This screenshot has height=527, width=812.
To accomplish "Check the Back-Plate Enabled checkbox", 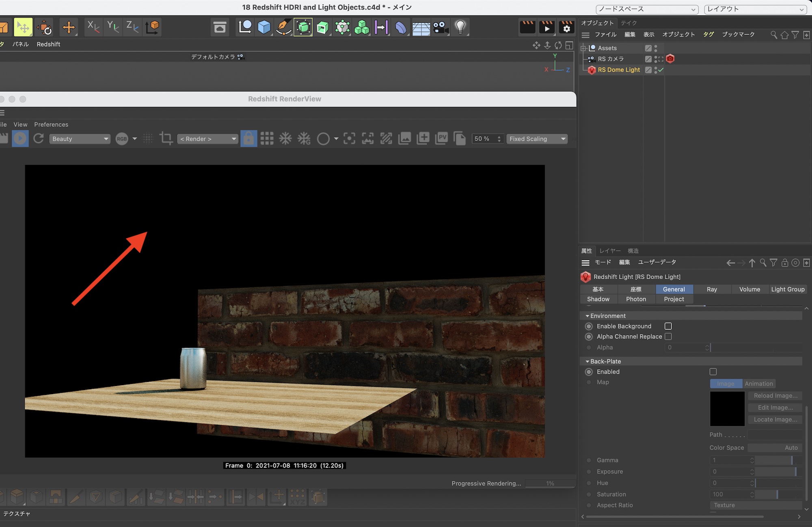I will click(713, 371).
